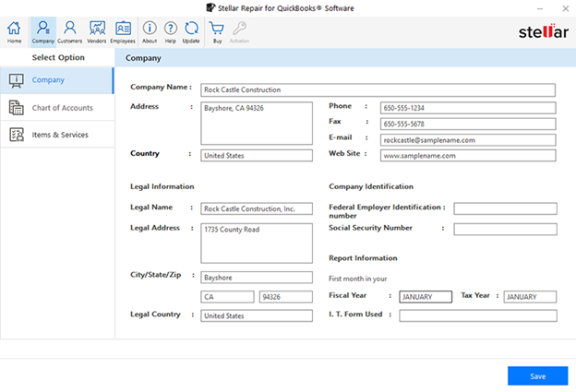Select the Tax Year JANUARY field
576x392 pixels.
pyautogui.click(x=530, y=297)
